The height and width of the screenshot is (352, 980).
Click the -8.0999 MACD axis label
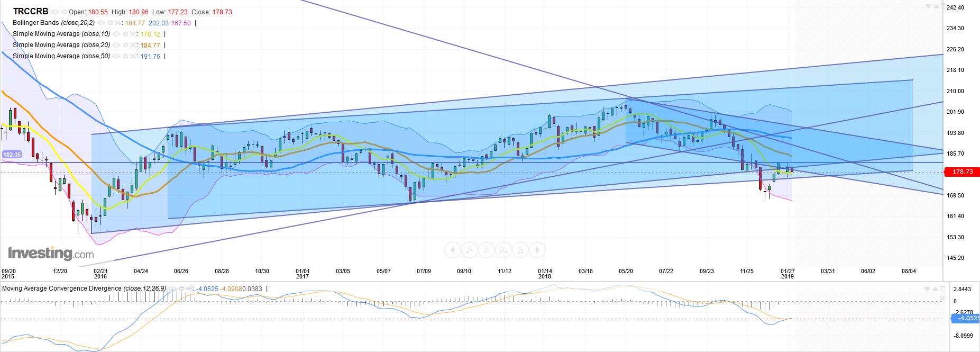click(x=963, y=336)
